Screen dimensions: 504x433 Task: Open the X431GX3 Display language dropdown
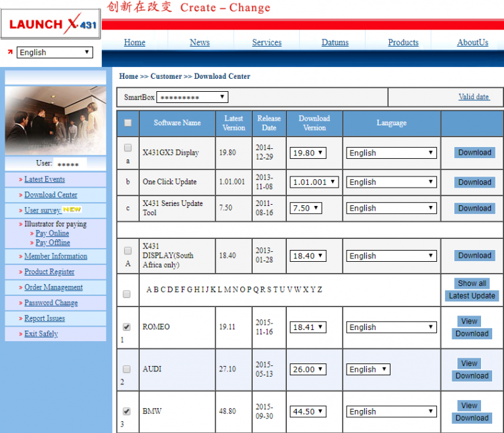click(392, 153)
